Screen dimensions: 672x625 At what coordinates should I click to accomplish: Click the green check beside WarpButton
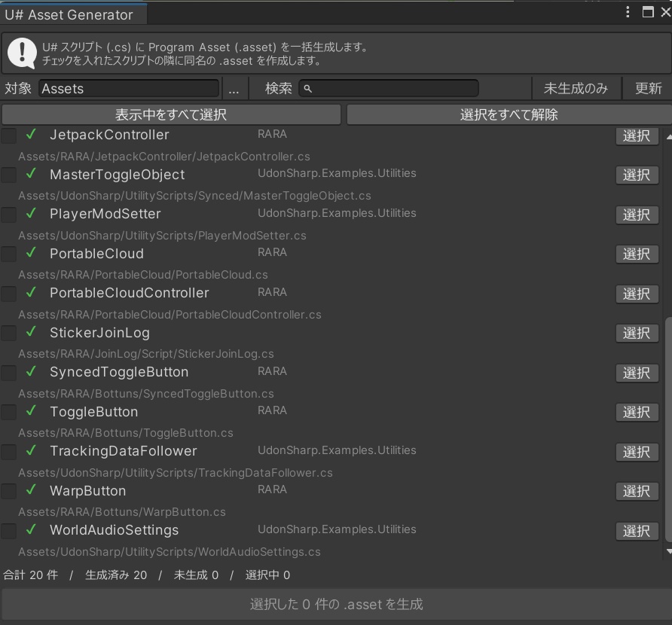(x=31, y=489)
